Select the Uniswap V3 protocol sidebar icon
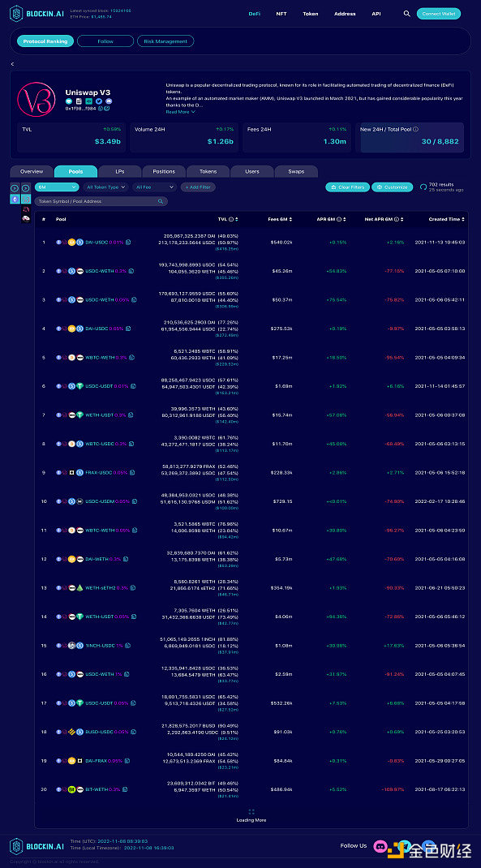Screen dimensions: 481x868 (x=25, y=199)
